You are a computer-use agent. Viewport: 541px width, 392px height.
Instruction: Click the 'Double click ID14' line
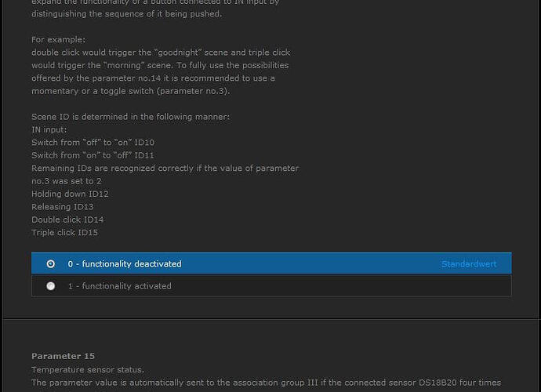click(67, 220)
